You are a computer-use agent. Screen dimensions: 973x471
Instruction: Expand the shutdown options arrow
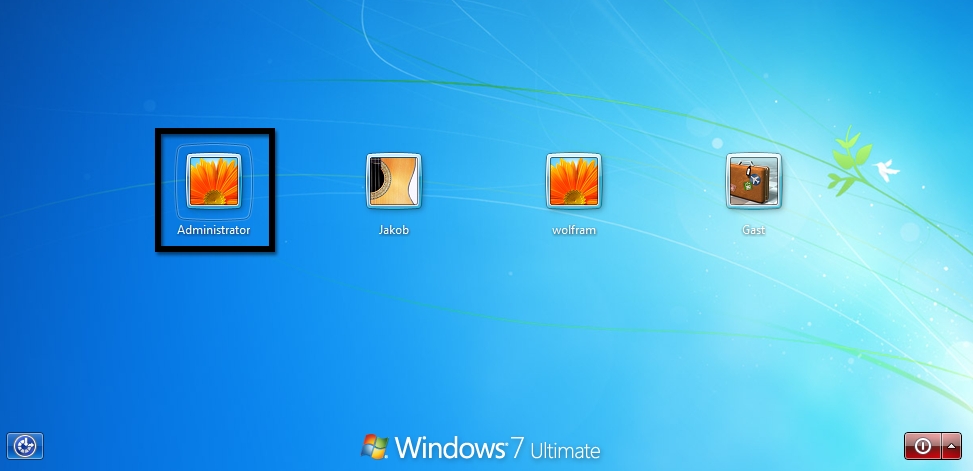click(949, 446)
